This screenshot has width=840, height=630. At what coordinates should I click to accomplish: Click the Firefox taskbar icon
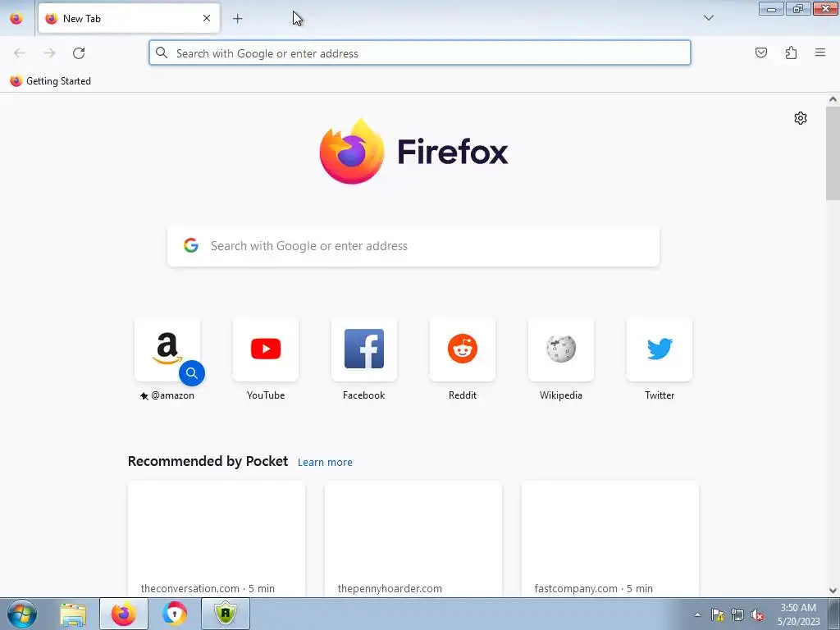tap(124, 614)
